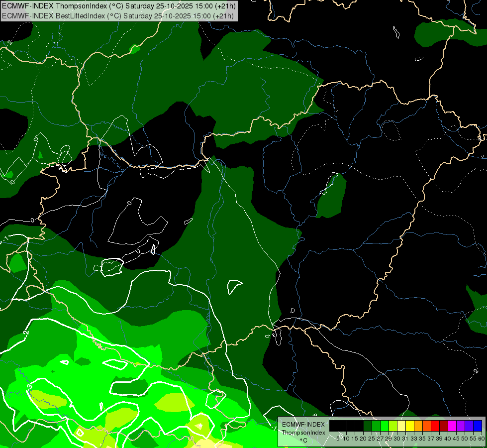Select the bright red 37–39 legend swatch
The height and width of the screenshot is (448, 487).
point(435,426)
